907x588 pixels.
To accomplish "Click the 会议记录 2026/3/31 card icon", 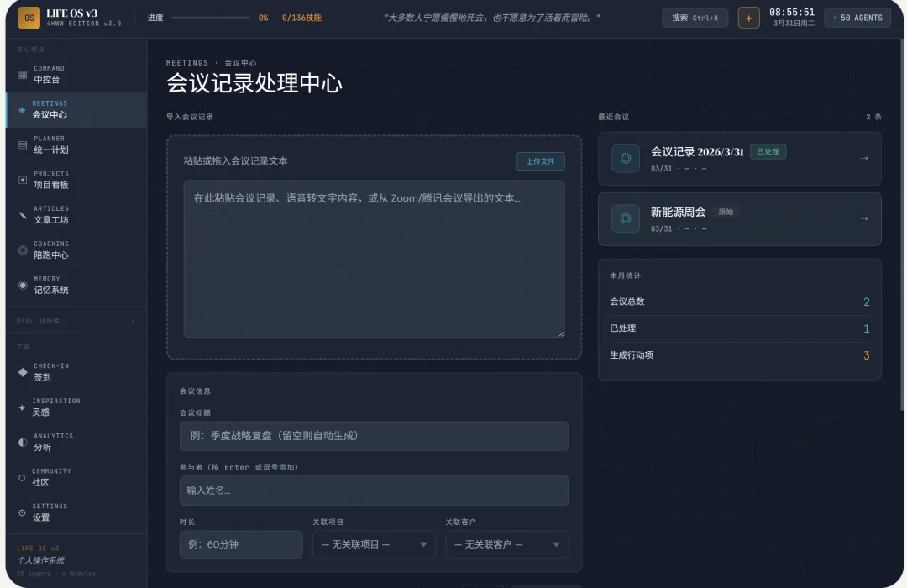I will pyautogui.click(x=626, y=158).
